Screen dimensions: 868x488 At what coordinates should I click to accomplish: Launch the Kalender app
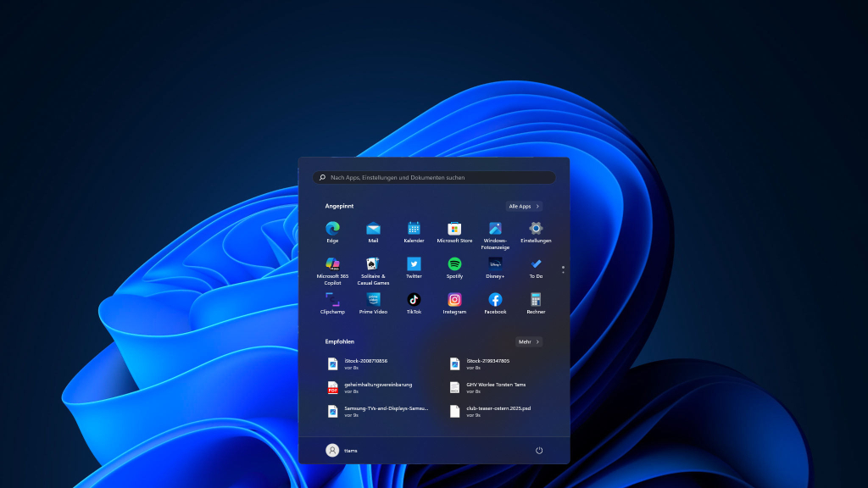[x=414, y=232]
